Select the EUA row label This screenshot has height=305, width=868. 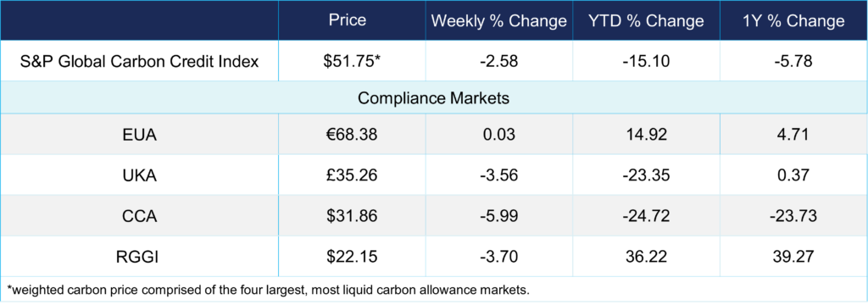click(x=140, y=135)
